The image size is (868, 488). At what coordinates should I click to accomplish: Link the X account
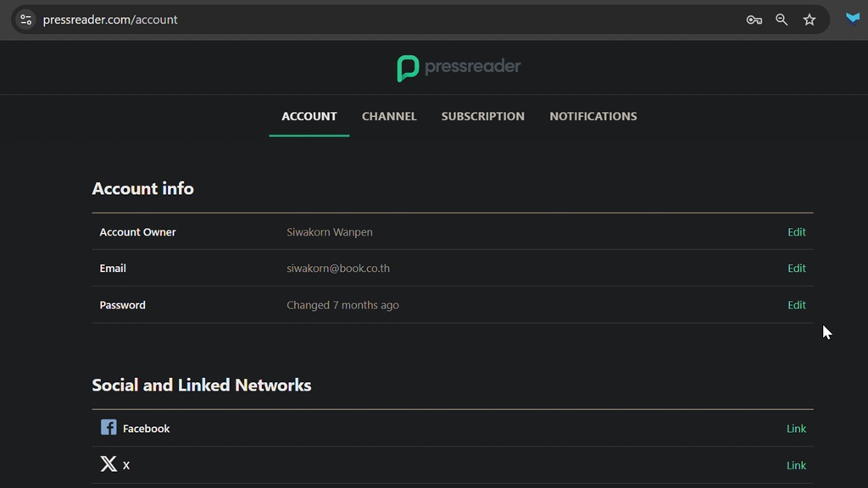(x=796, y=465)
